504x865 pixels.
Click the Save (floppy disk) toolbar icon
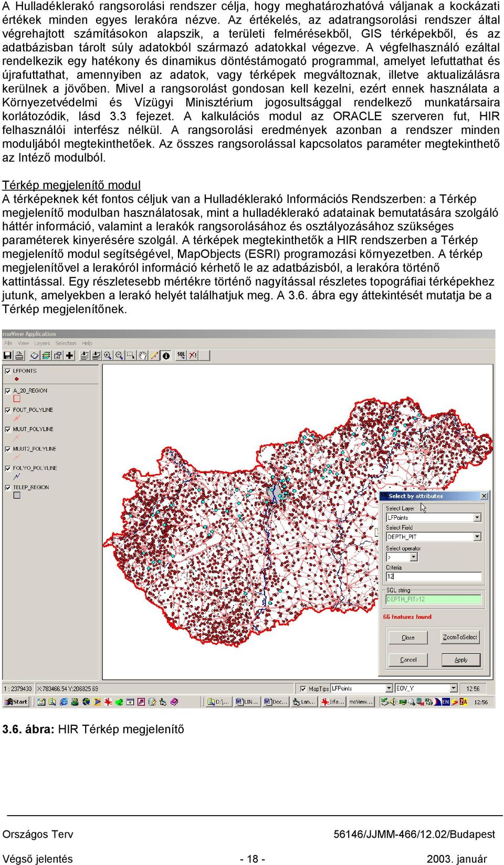(x=7, y=356)
